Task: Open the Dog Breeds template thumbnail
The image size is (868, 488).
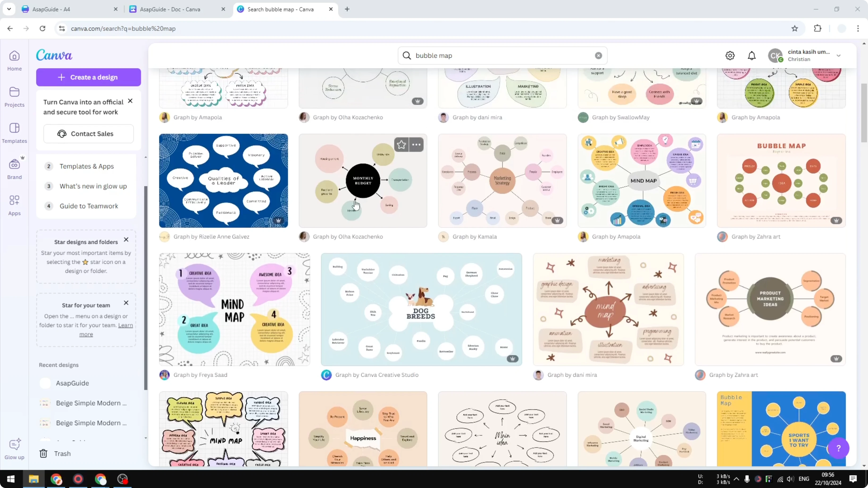Action: [x=421, y=309]
